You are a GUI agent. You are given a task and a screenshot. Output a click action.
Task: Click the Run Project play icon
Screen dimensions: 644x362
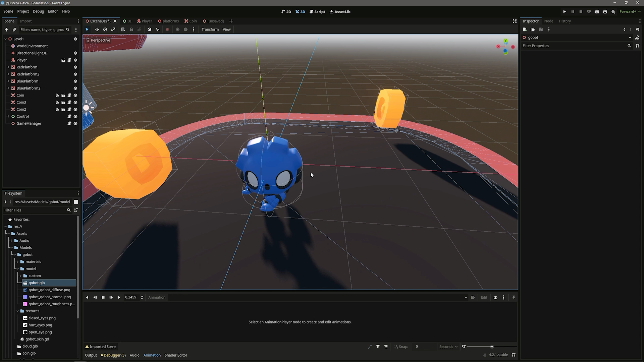[565, 12]
